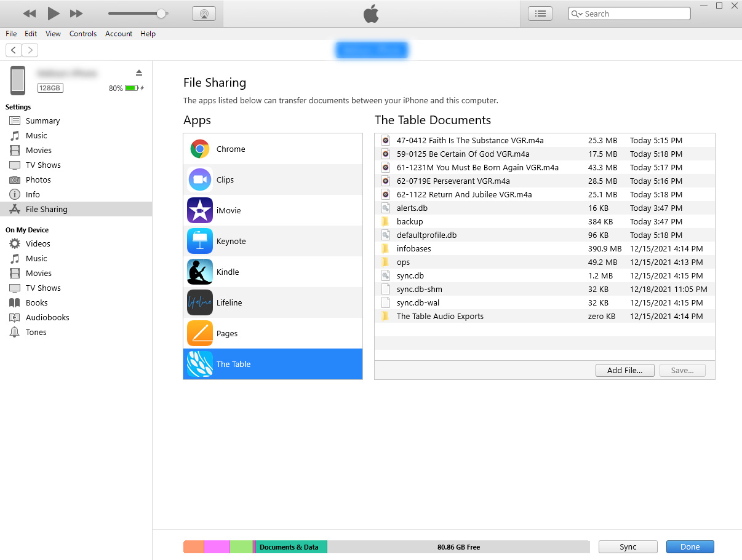Select Music under Settings
Screen dimensions: 742x560
[x=76, y=135]
